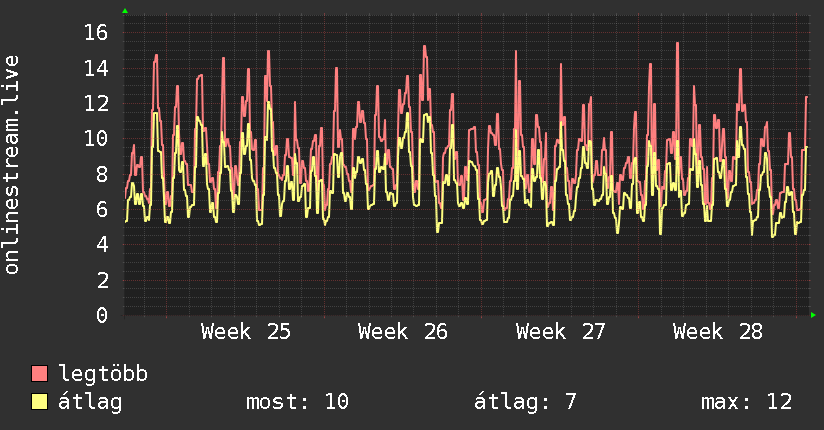Screen dimensions: 824x430
Task: Click the Week 28 axis label
Action: pos(718,332)
